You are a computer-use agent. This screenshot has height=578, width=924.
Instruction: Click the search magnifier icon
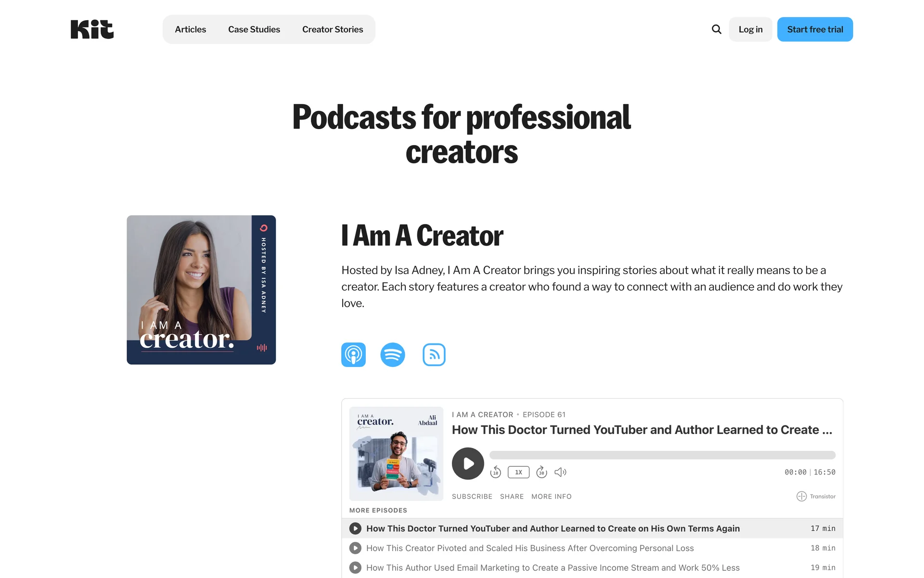[x=716, y=29]
